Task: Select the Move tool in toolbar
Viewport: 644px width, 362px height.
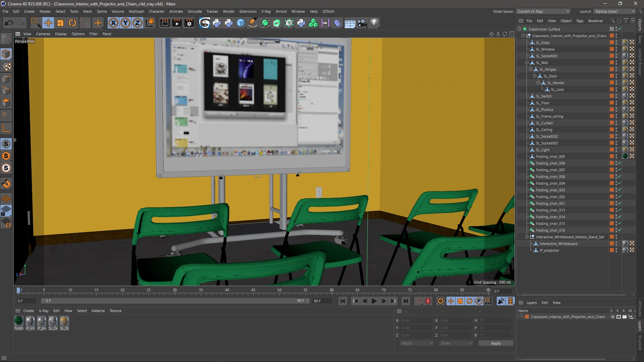Action: tap(48, 23)
